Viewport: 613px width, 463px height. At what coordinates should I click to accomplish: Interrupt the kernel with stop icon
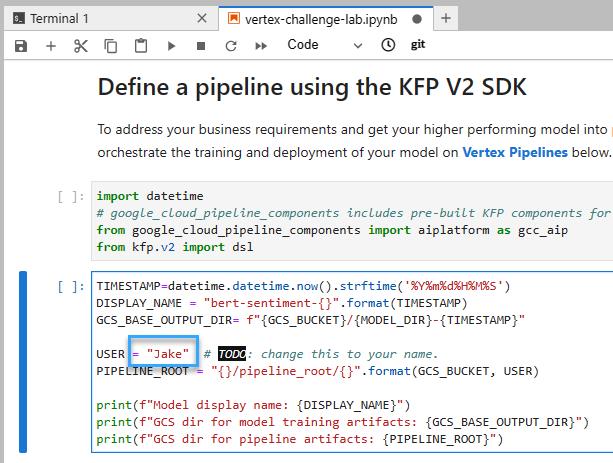click(201, 46)
